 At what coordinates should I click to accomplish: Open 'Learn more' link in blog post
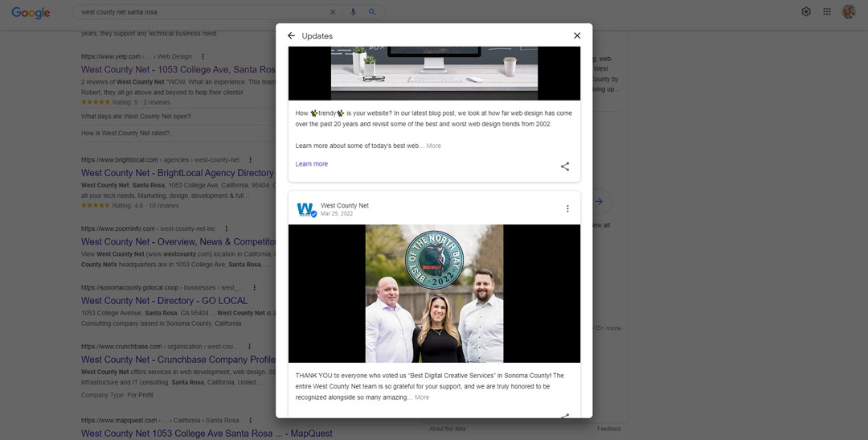312,164
